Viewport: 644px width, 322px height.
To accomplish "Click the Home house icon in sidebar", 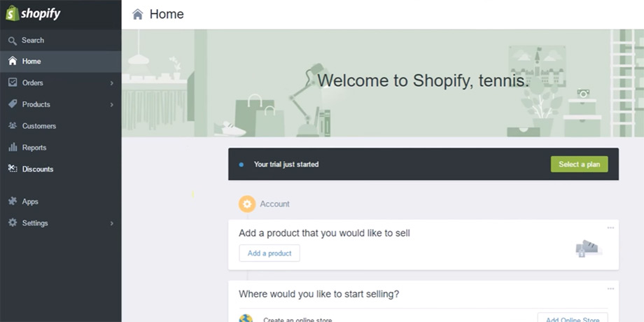I will point(13,61).
